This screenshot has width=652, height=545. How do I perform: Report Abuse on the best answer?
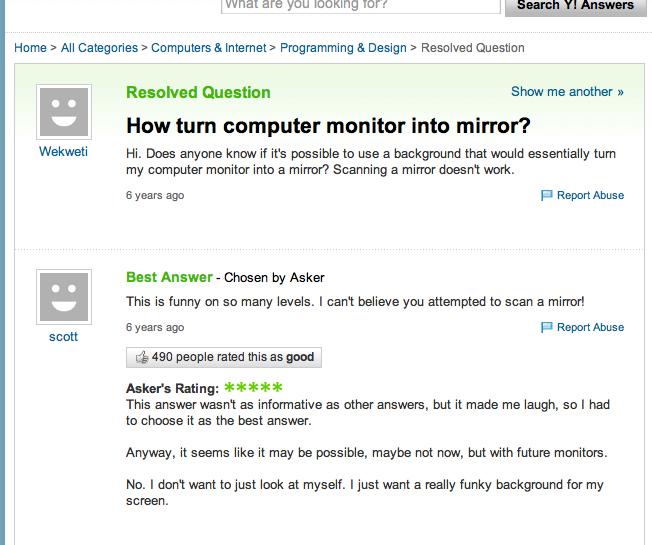click(x=590, y=328)
